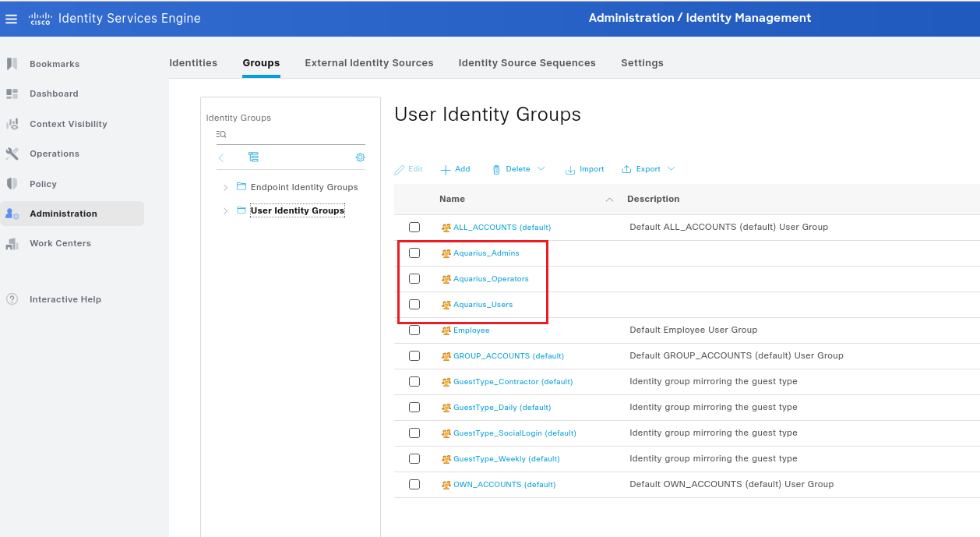Click the Endpoint Identity Groups folder icon

coord(241,187)
